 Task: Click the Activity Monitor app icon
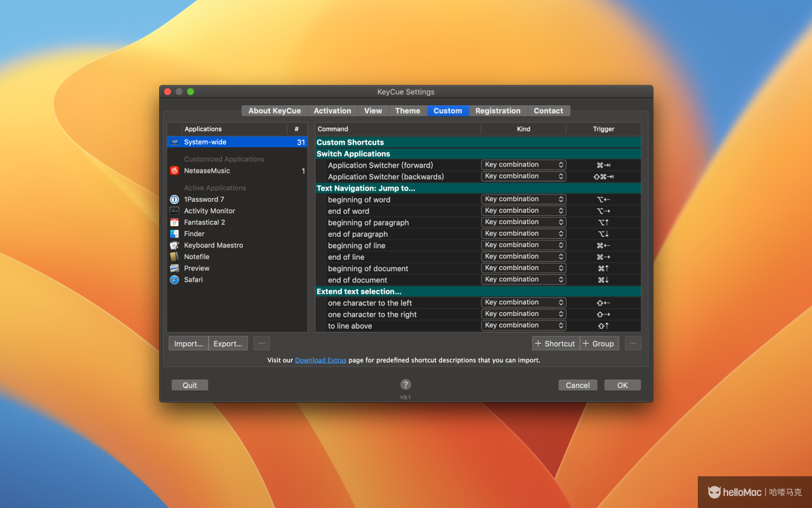pos(174,211)
